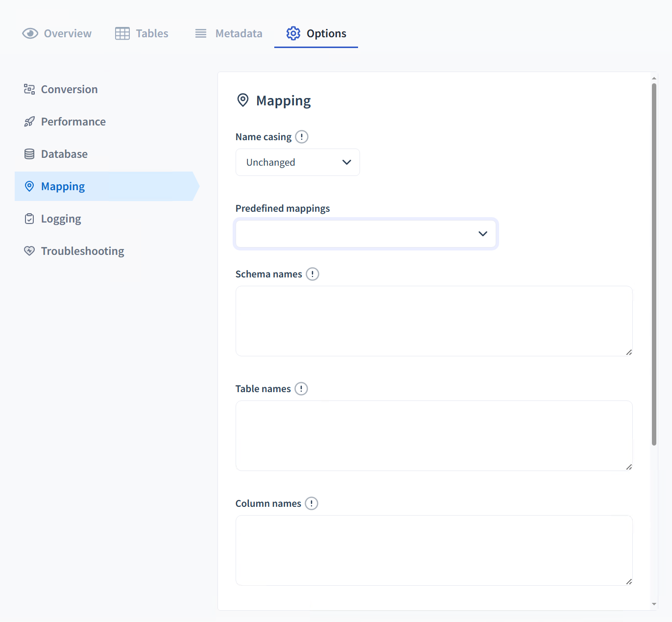This screenshot has width=672, height=622.
Task: Click the Column names info icon
Action: (x=312, y=503)
